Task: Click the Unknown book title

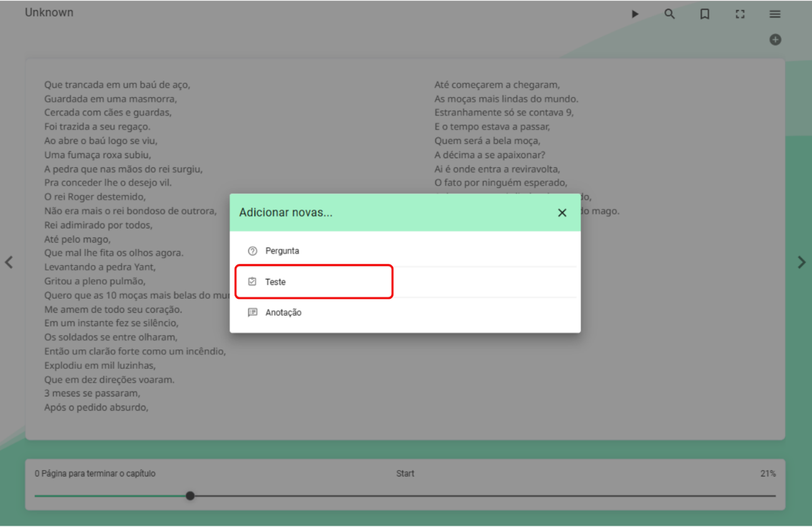Action: pyautogui.click(x=49, y=13)
